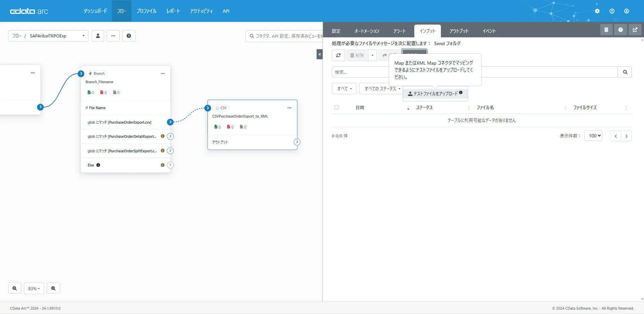Expand the すべての ステータス filter dropdown
The image size is (644, 314).
(x=381, y=89)
